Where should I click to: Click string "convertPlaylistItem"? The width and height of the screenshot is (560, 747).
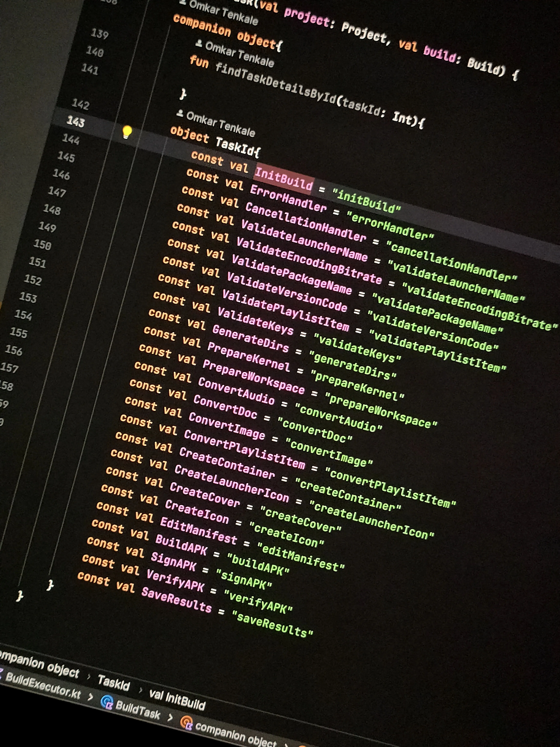pos(391,487)
